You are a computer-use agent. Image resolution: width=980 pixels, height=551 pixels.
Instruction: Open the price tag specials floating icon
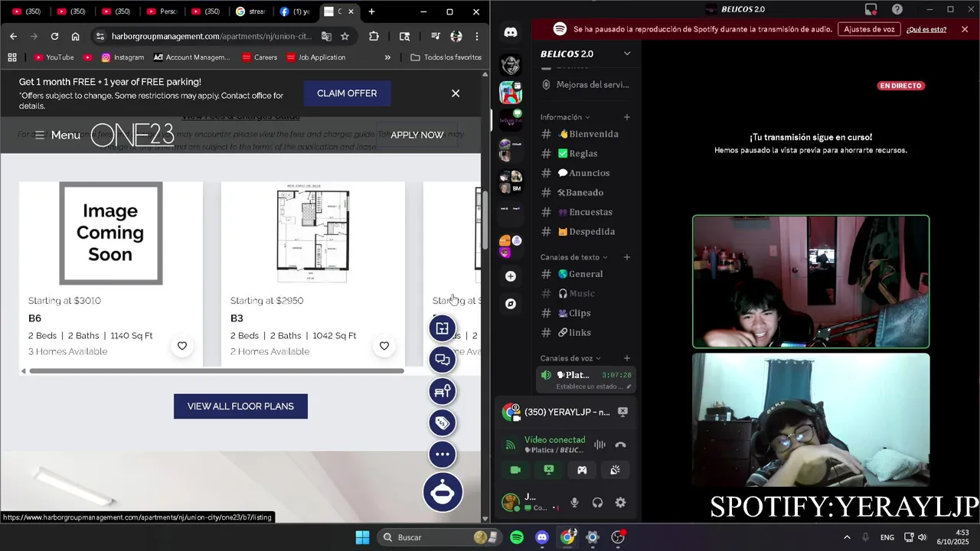point(443,422)
